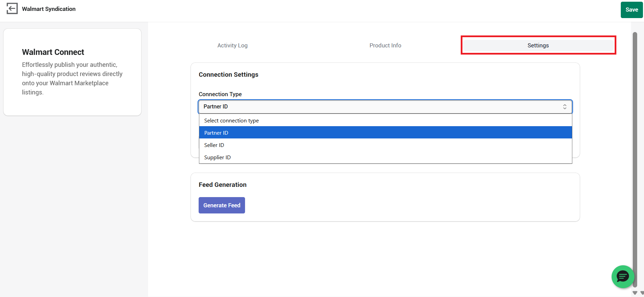Image resolution: width=644 pixels, height=297 pixels.
Task: Click the Connection Type field label
Action: point(220,94)
